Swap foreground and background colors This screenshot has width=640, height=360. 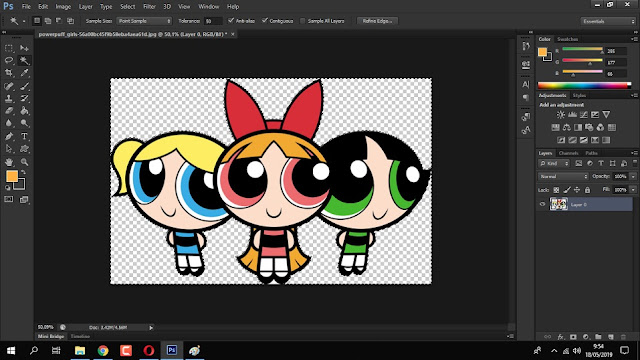coord(23,173)
